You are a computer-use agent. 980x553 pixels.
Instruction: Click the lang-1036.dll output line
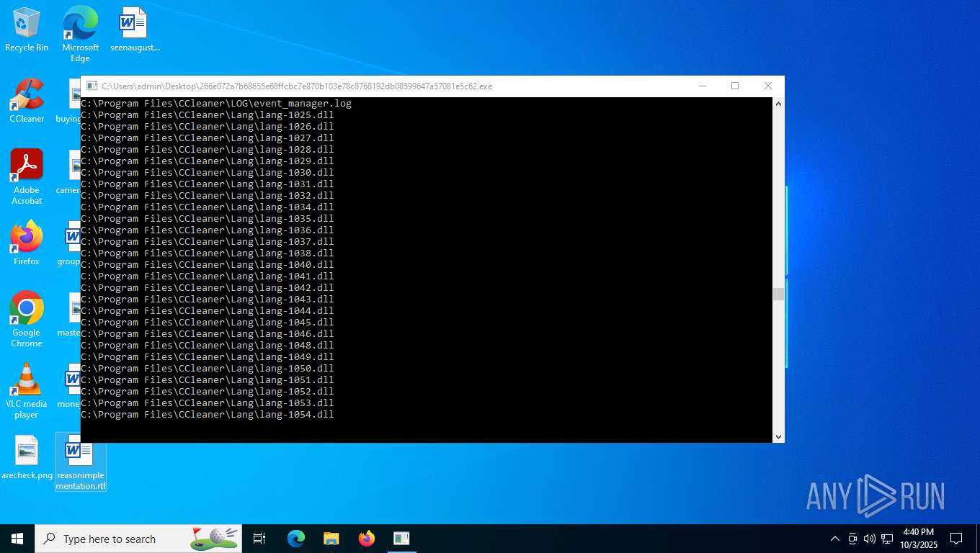coord(208,230)
